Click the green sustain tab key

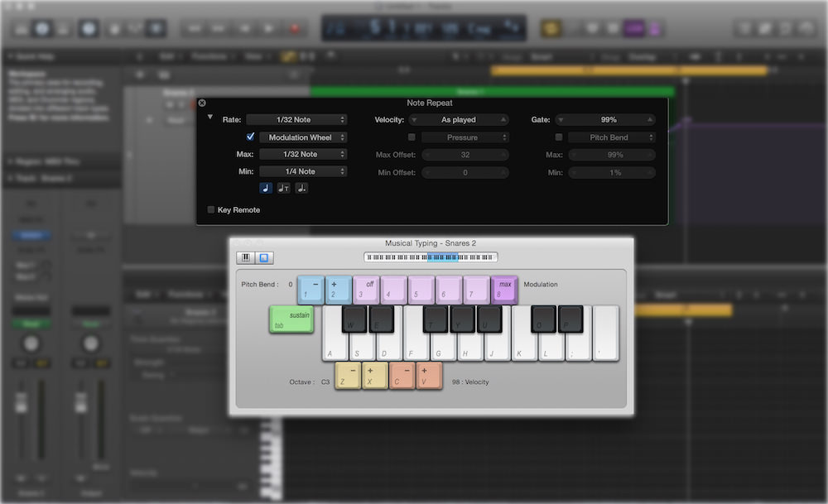pos(291,319)
